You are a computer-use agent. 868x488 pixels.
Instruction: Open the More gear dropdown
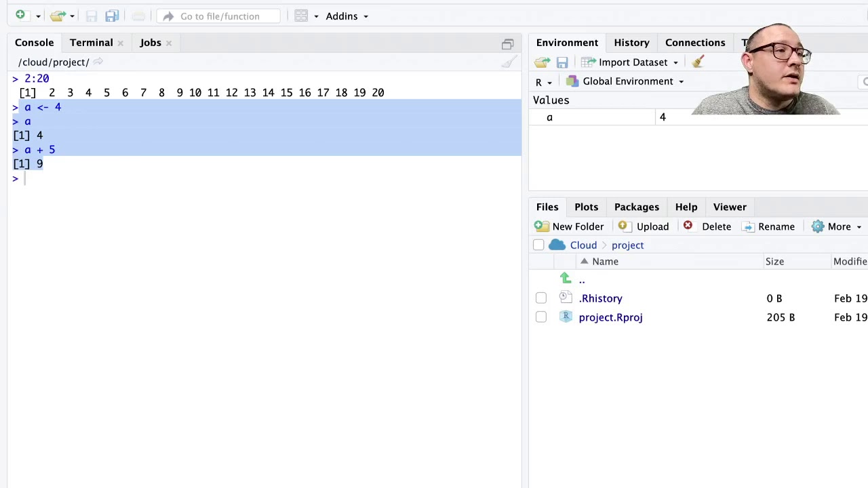[837, 226]
